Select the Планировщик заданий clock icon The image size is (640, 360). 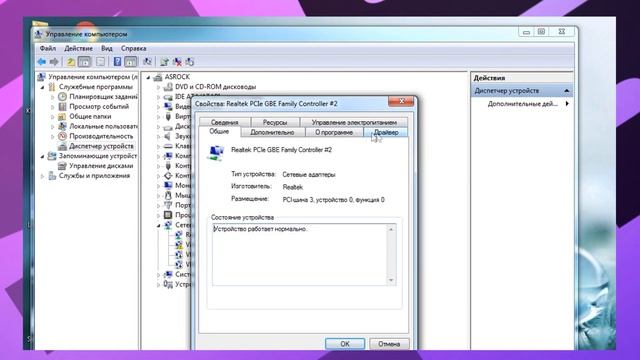coord(62,97)
